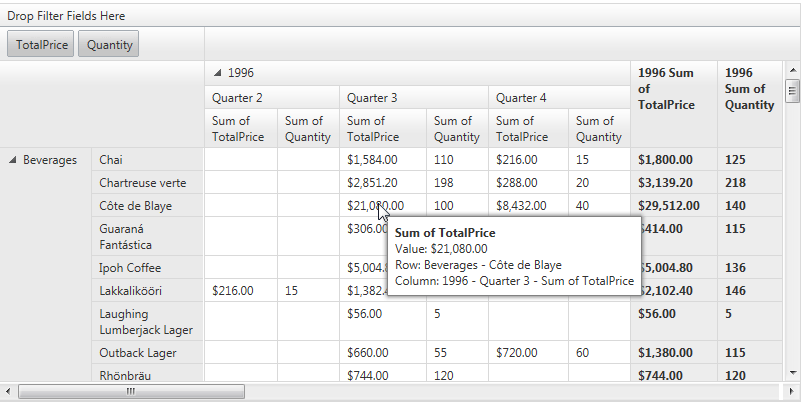Select the Quarter 2 column header

coord(236,98)
